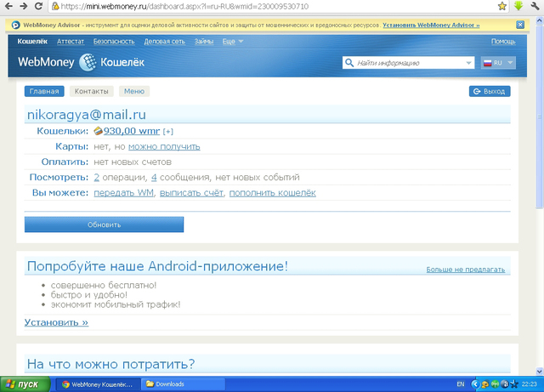Switch to the Меню tab
The image size is (544, 392).
click(134, 91)
